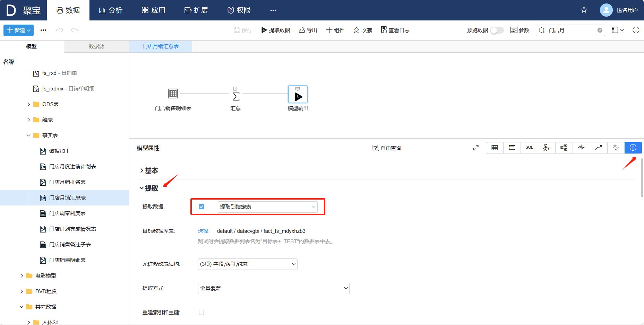Click the 导出 export button
The image size is (644, 325).
coord(308,30)
